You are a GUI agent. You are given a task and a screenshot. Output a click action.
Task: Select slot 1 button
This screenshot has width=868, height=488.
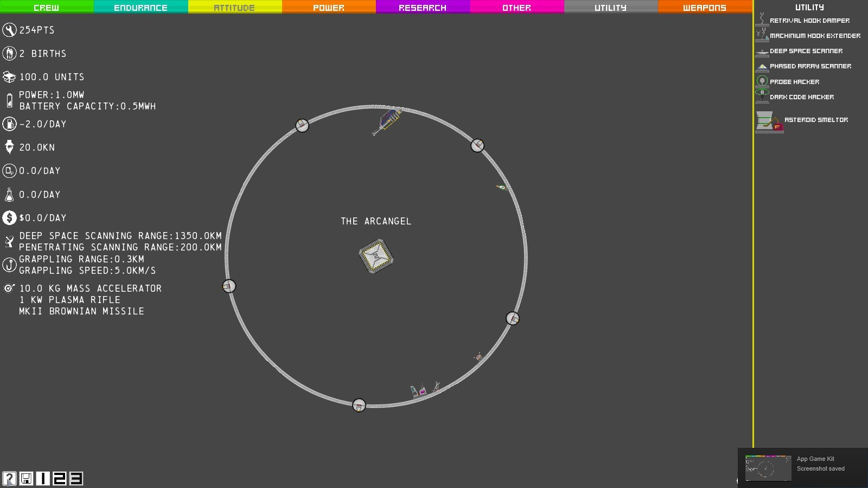pos(43,478)
